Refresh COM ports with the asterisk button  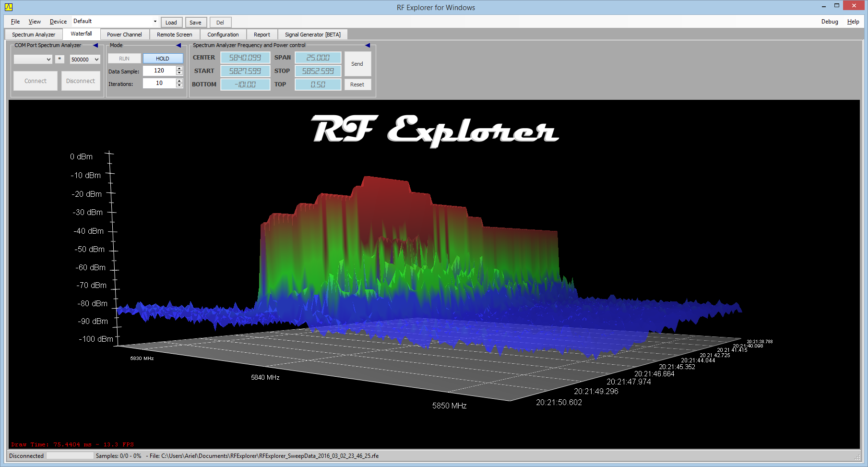[59, 59]
